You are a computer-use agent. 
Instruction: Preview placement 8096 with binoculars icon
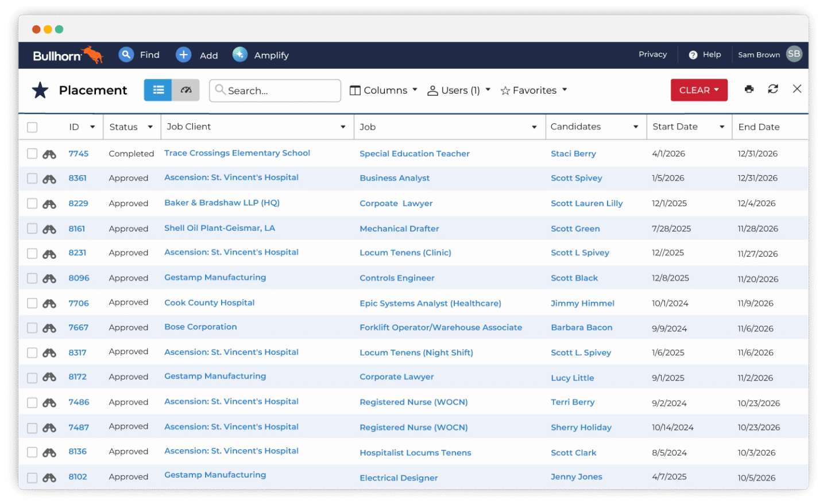[49, 278]
